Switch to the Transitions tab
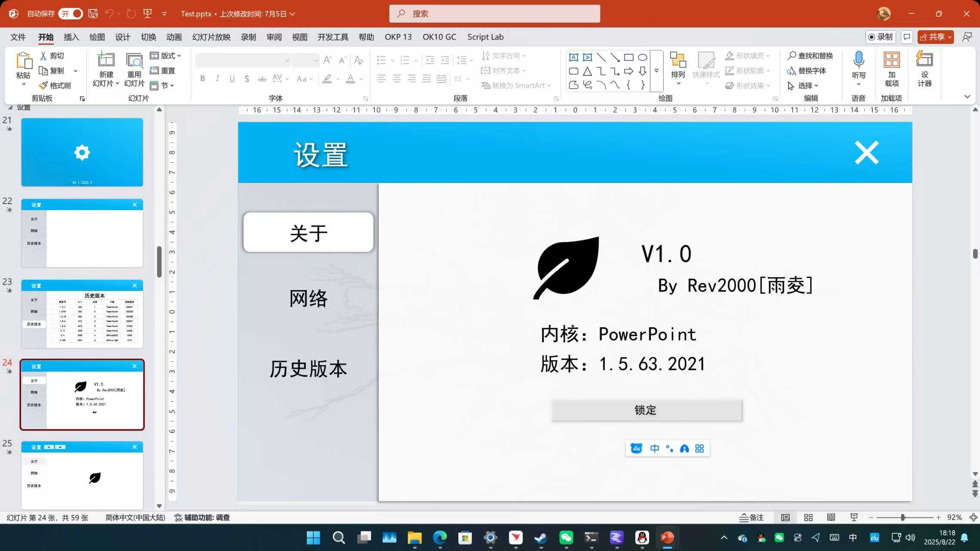Screen dimensions: 980x551 [x=148, y=37]
